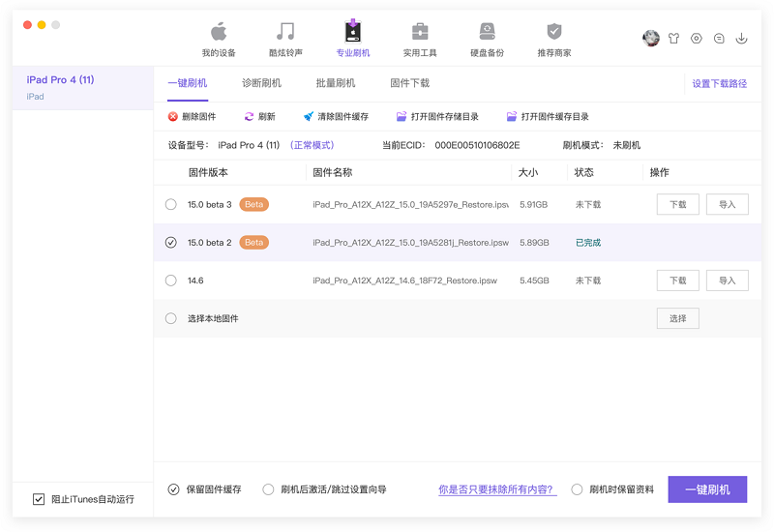Uncheck 阻止iTunes自动运行 checkbox
The width and height of the screenshot is (774, 532).
39,499
